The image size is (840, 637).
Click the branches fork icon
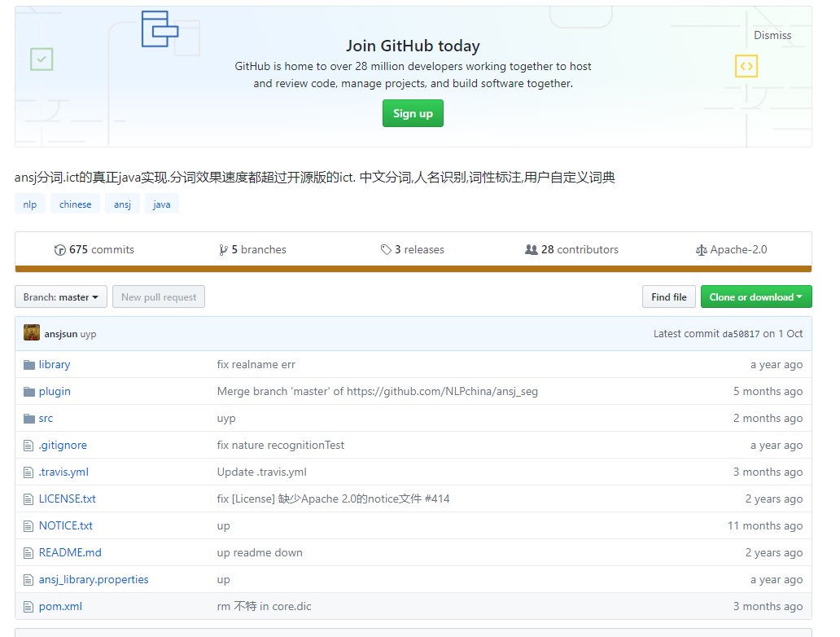click(x=223, y=250)
